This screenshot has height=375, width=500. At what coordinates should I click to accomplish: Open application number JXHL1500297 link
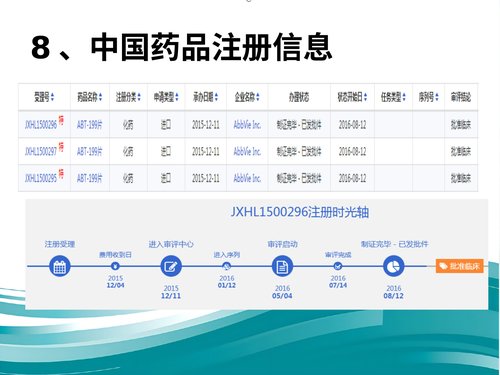click(41, 152)
